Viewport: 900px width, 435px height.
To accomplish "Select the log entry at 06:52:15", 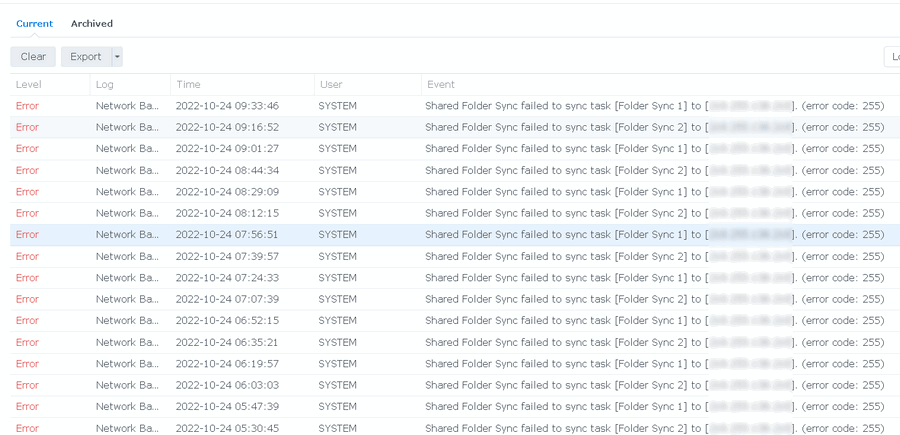I will [x=227, y=321].
